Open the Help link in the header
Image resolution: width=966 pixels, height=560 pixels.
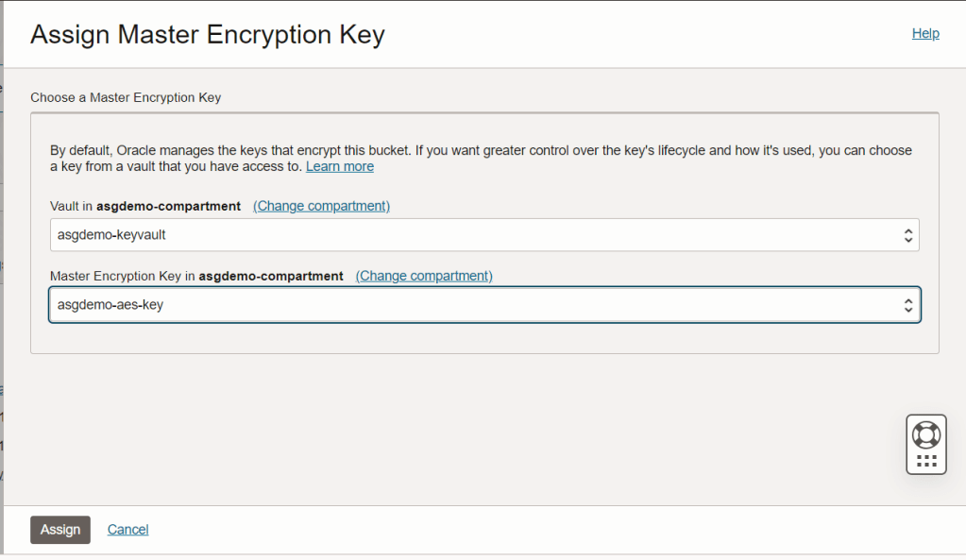tap(925, 33)
